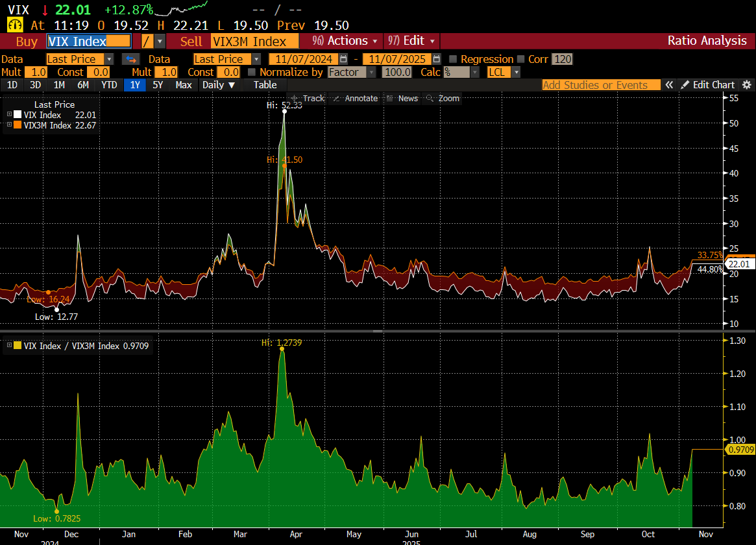Select the 1D time range
Screen dimensions: 756x545
(x=12, y=85)
